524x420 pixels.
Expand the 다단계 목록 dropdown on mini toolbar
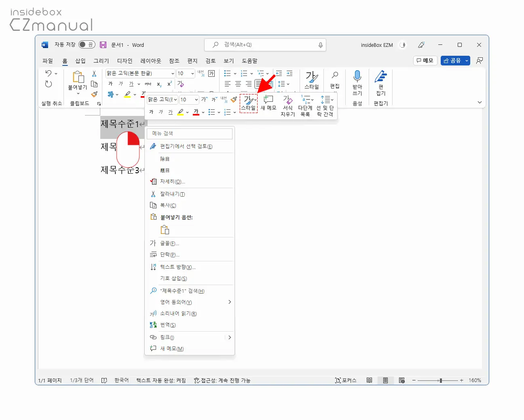[313, 99]
